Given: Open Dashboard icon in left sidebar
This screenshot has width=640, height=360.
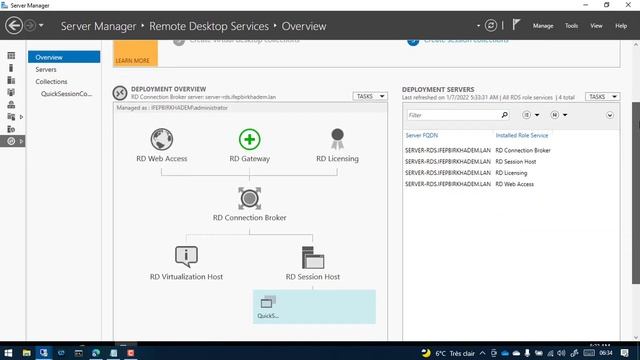Looking at the screenshot, I should point(11,56).
